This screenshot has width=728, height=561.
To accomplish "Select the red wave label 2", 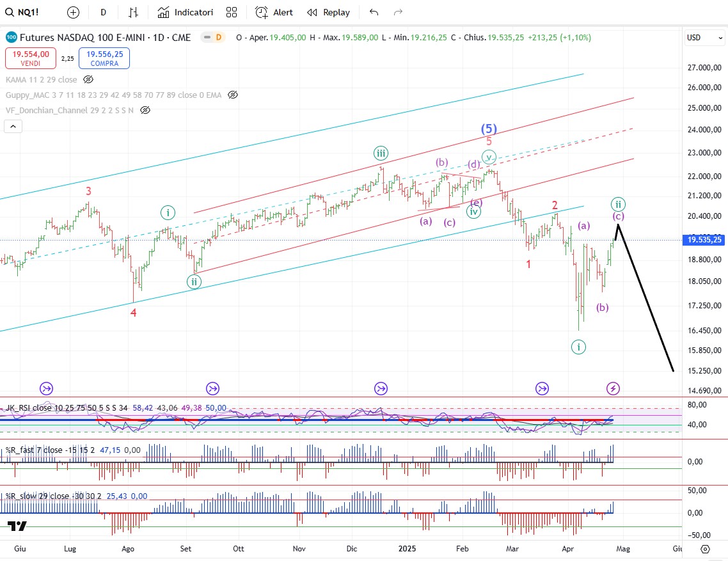I will pos(555,205).
